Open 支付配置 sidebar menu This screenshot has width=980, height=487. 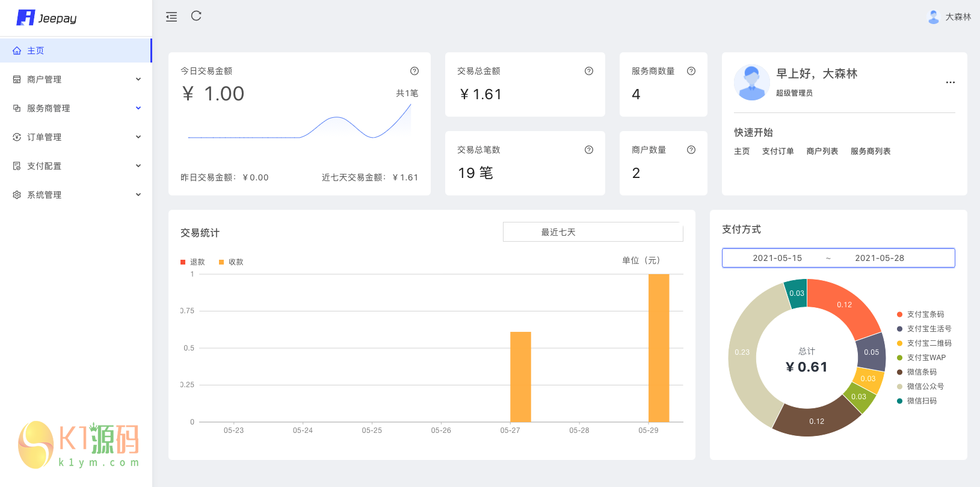(x=76, y=166)
